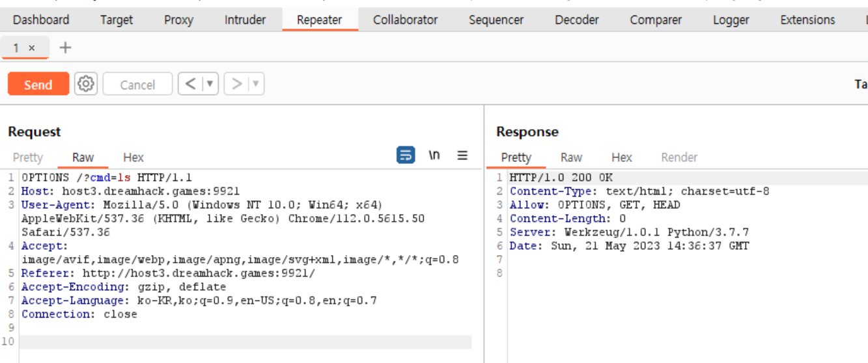The image size is (868, 363).
Task: Select the Request Raw view tab
Action: point(83,157)
